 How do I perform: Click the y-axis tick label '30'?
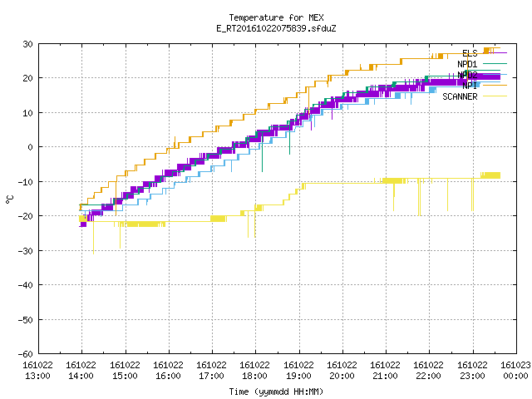pyautogui.click(x=27, y=44)
